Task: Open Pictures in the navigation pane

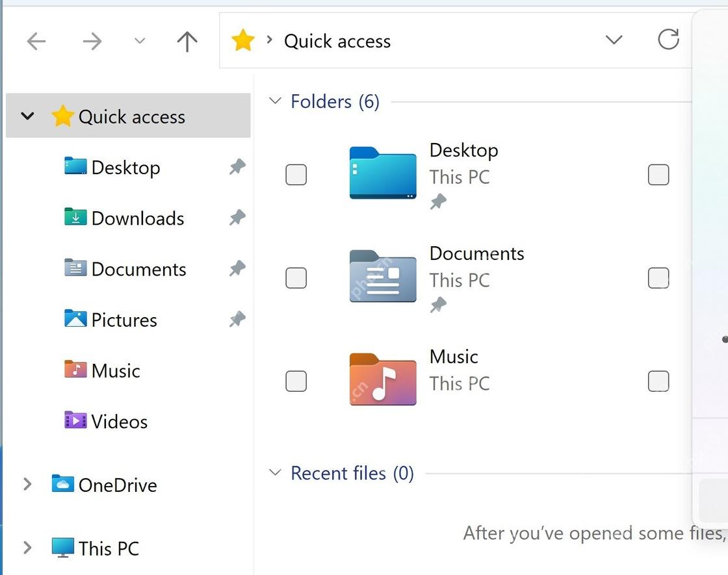Action: (x=124, y=320)
